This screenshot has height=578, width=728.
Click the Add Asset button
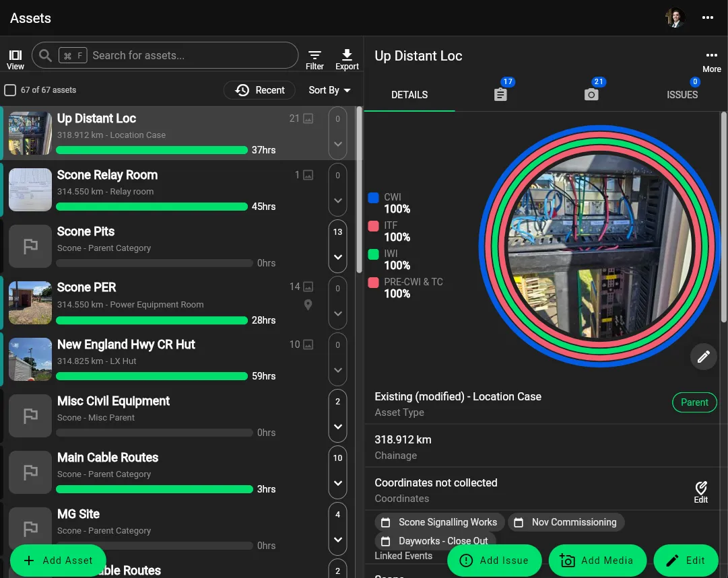(x=58, y=561)
